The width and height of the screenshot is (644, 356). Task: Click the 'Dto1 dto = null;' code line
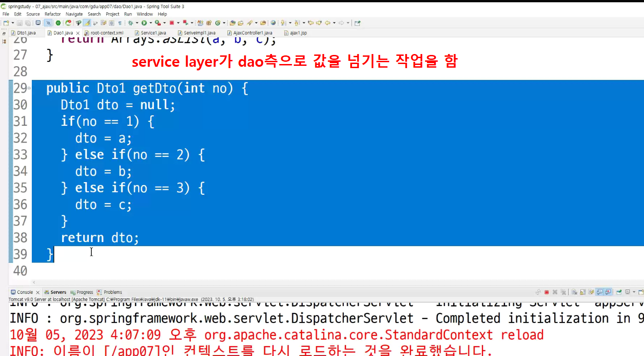118,105
